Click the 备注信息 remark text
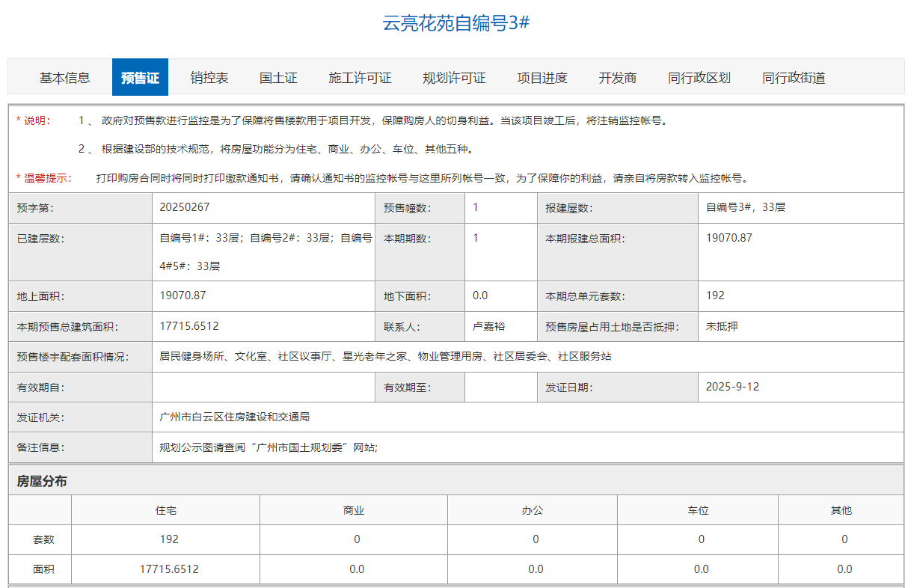The height and width of the screenshot is (588, 911). click(x=269, y=447)
